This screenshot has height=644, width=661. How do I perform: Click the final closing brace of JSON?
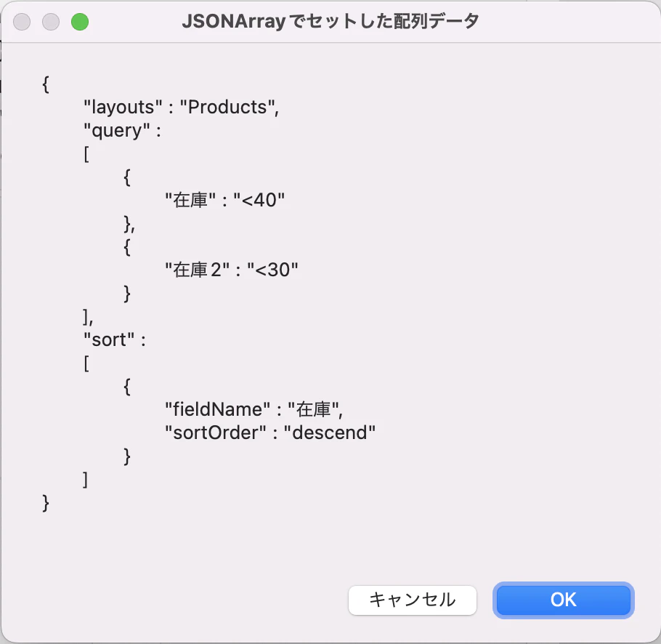pos(46,503)
